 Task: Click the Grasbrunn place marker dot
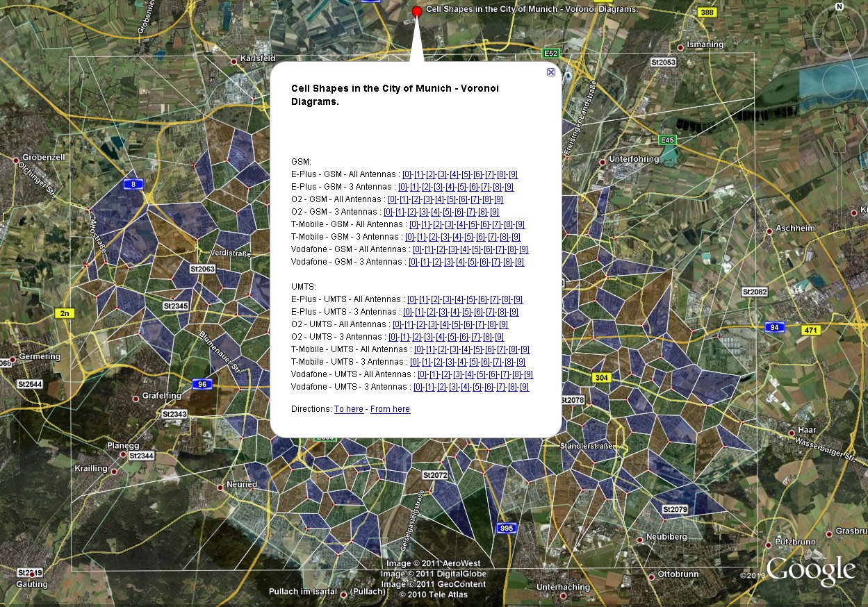coord(829,534)
